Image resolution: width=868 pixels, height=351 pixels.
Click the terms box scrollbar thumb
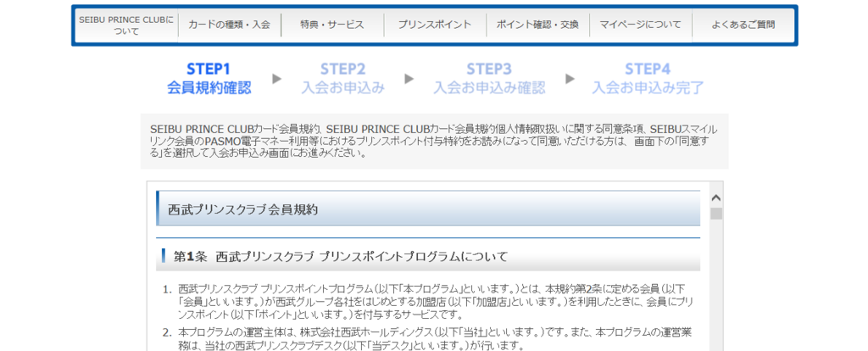pos(716,214)
